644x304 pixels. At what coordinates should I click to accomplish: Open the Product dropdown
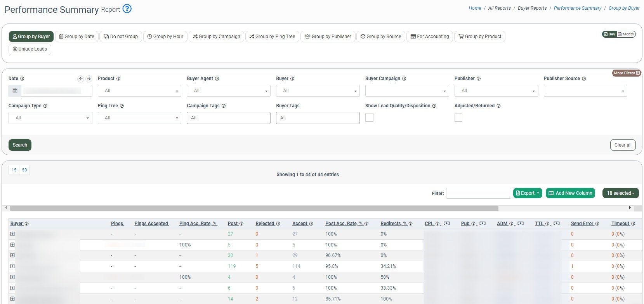tap(139, 91)
